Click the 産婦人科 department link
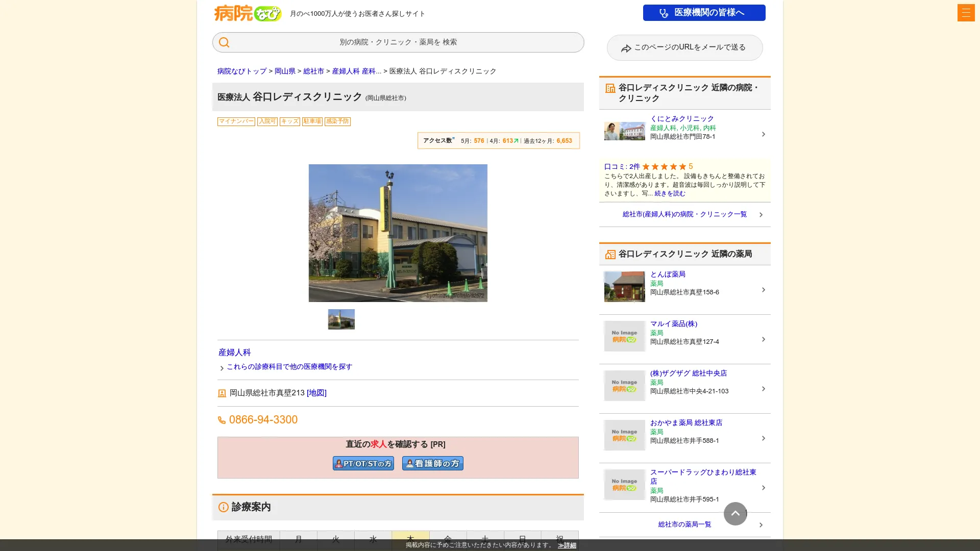Image resolution: width=980 pixels, height=551 pixels. click(234, 353)
